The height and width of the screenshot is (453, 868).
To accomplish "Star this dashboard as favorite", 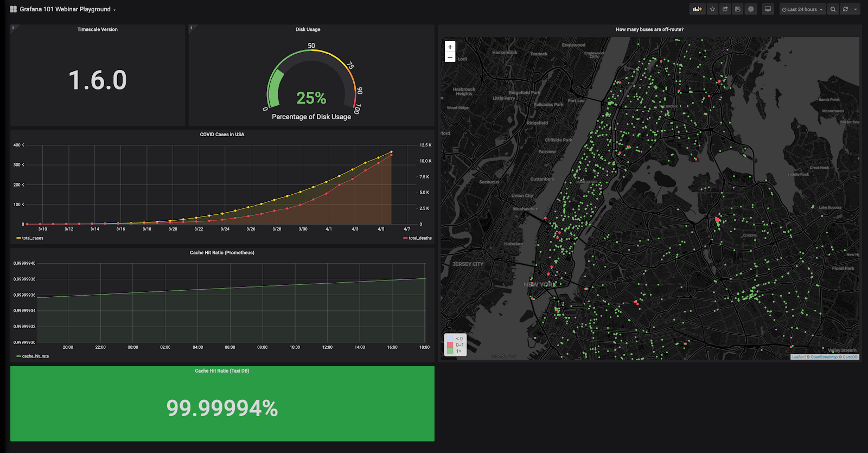I will pyautogui.click(x=712, y=9).
